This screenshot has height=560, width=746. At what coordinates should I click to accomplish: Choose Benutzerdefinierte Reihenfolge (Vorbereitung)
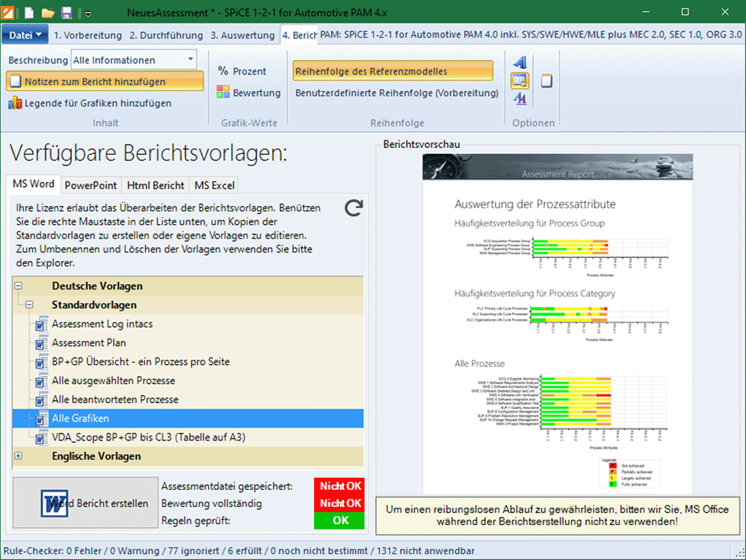[x=396, y=92]
